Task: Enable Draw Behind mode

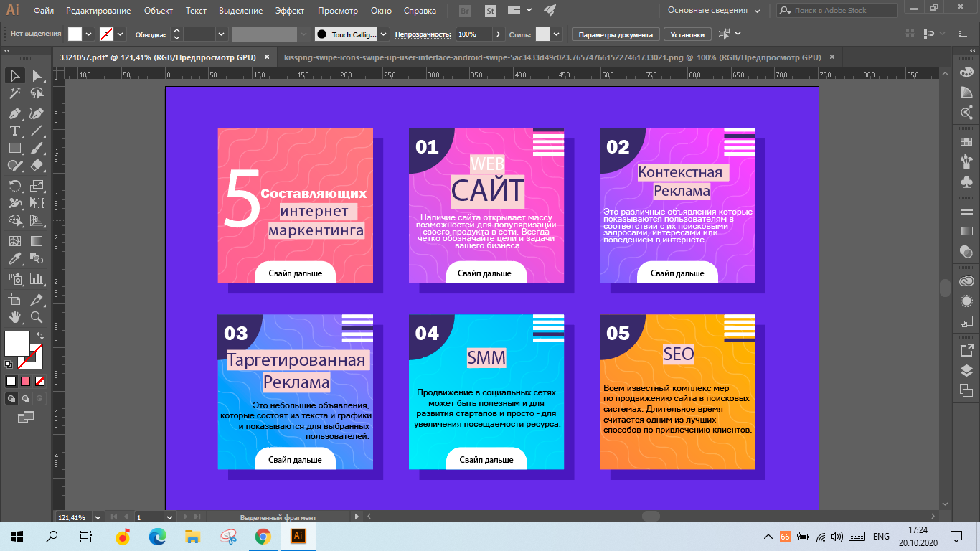Action: [x=26, y=398]
